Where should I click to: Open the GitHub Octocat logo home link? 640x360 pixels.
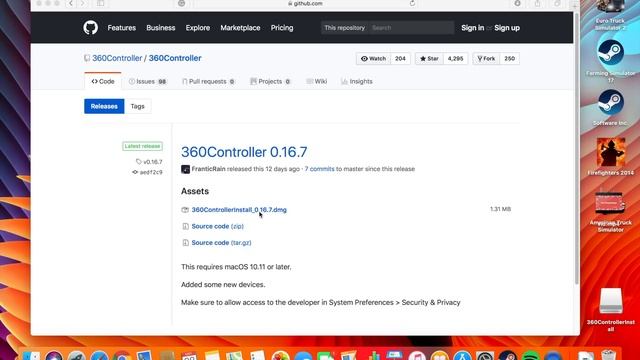click(x=91, y=28)
